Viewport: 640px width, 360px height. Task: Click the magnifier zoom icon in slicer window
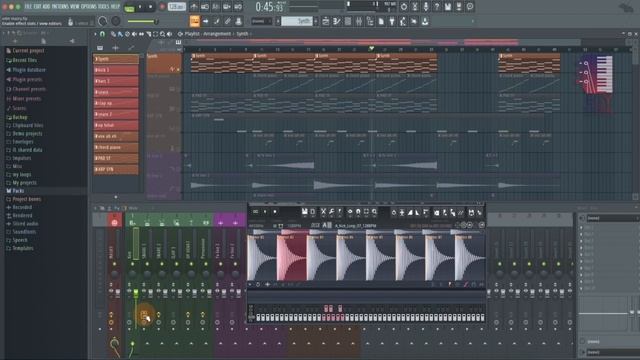pyautogui.click(x=374, y=212)
